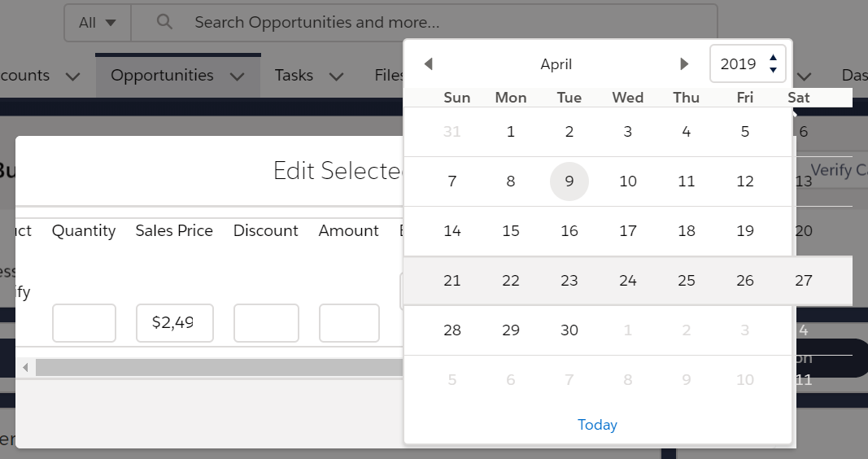Click the Quantity input field

click(84, 323)
